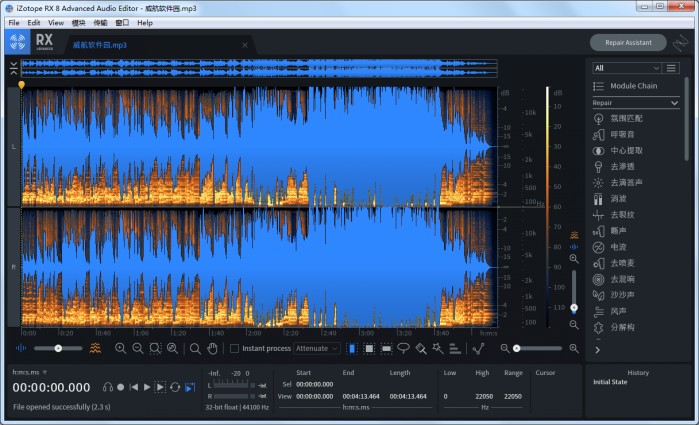
Task: Select the frequency selection tool
Action: (x=387, y=348)
